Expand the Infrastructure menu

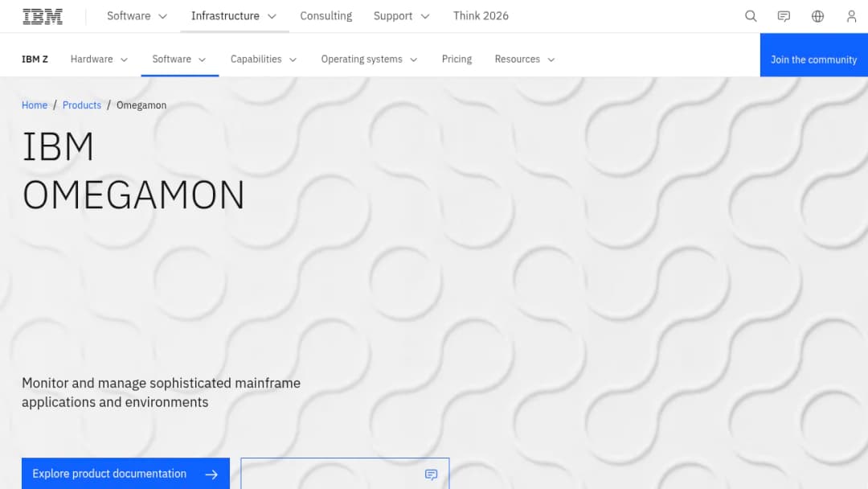[x=234, y=16]
